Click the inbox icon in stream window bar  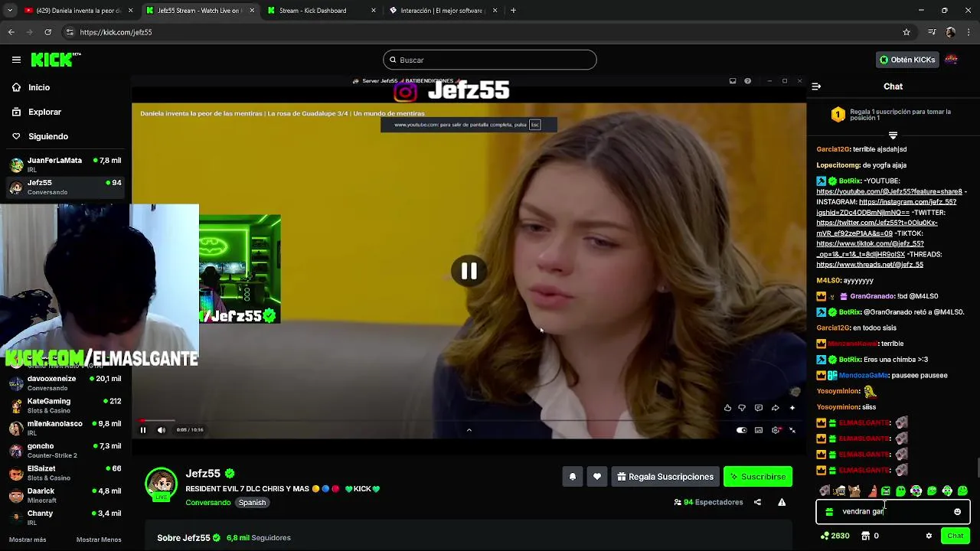[733, 81]
